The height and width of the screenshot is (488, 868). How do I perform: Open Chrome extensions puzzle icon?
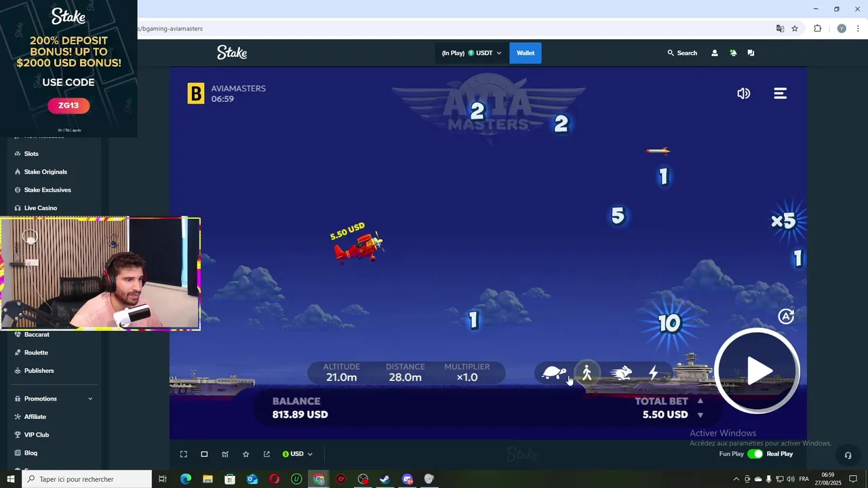click(817, 28)
